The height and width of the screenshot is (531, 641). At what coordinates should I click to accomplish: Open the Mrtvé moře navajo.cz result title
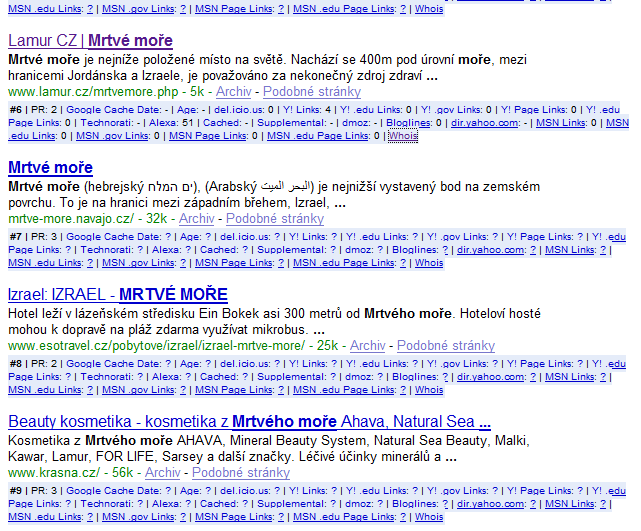click(50, 168)
